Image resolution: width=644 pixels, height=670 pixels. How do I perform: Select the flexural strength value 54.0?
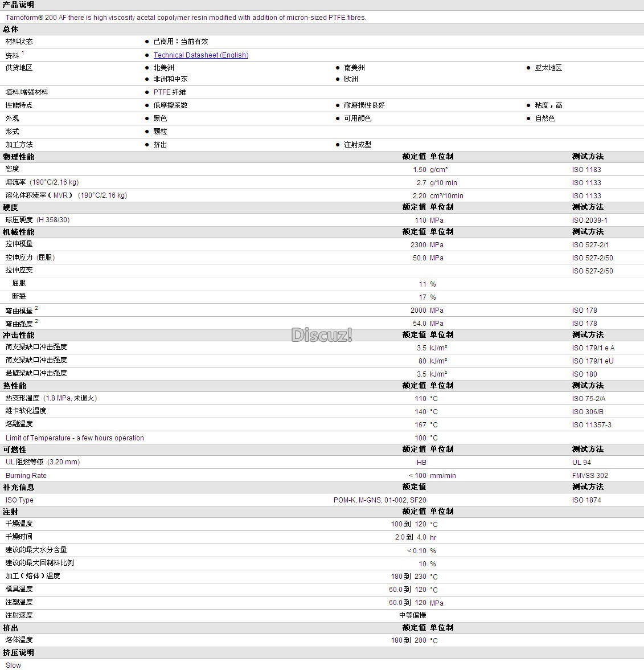[419, 324]
